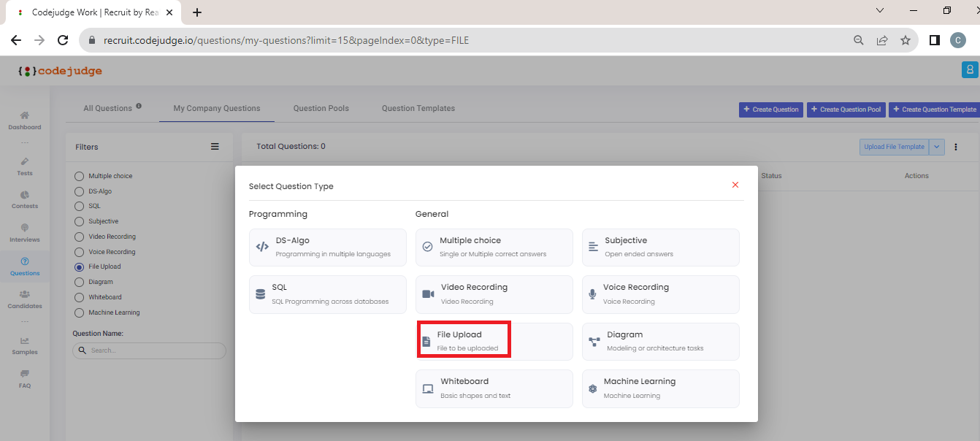The width and height of the screenshot is (980, 441).
Task: Click the Machine Learning gear icon
Action: coord(592,388)
